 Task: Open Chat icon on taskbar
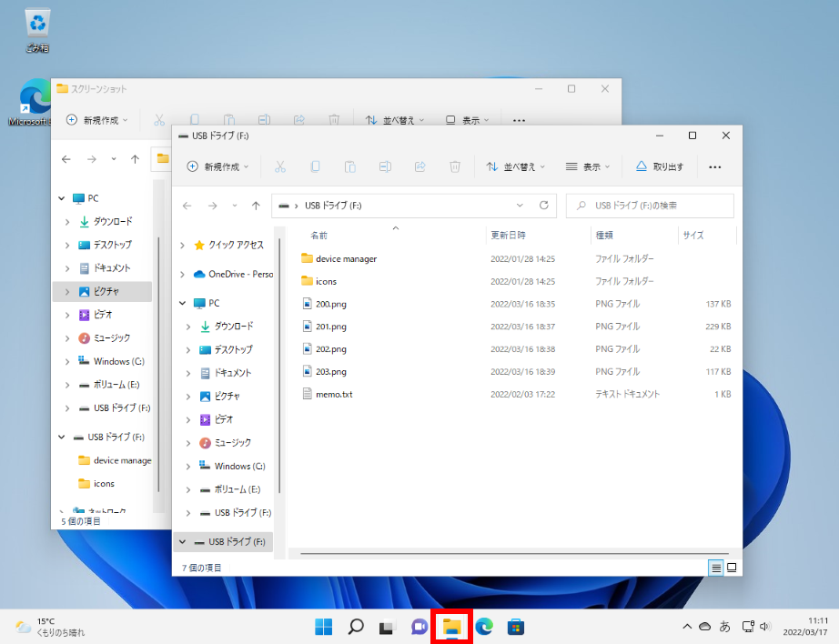[x=419, y=627]
